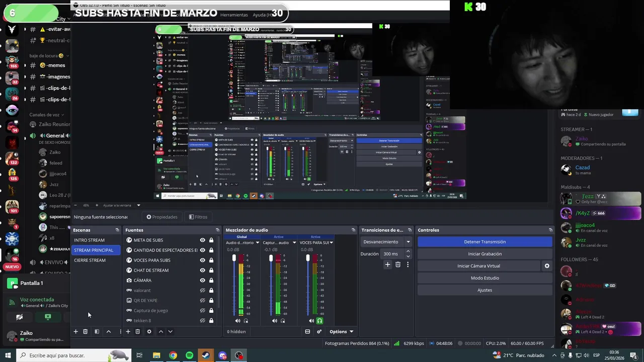644x362 pixels.
Task: Turn off Discord camera button
Action: click(x=19, y=317)
